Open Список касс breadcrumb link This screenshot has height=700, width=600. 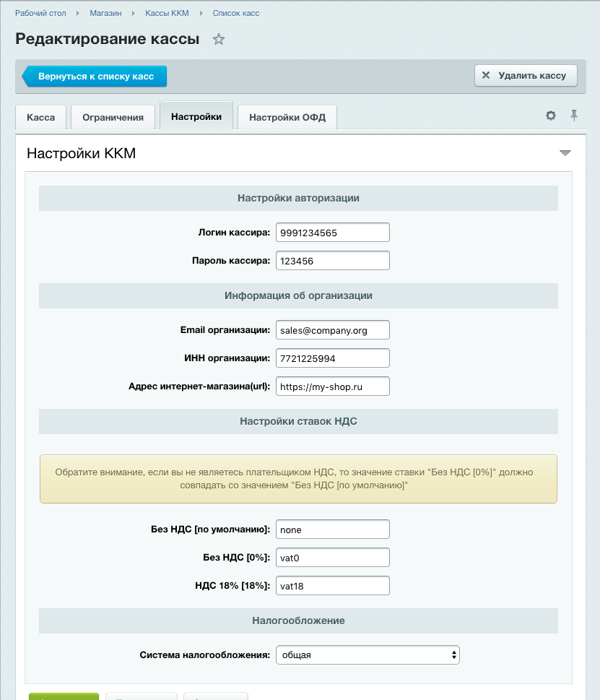point(235,13)
